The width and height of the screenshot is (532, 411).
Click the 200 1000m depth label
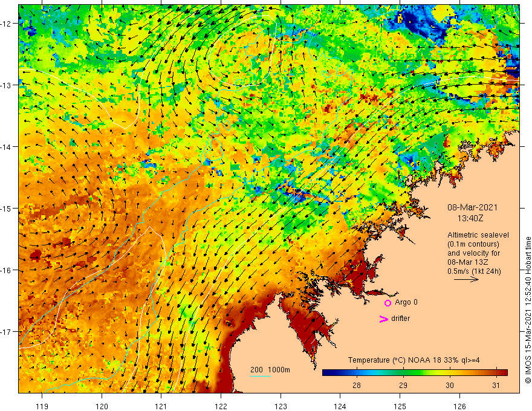click(270, 370)
